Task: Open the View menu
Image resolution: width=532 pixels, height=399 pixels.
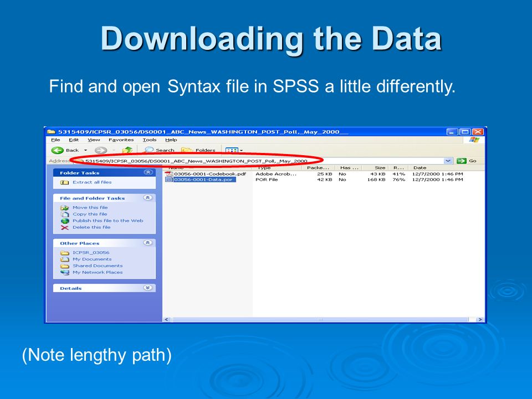Action: tap(94, 140)
